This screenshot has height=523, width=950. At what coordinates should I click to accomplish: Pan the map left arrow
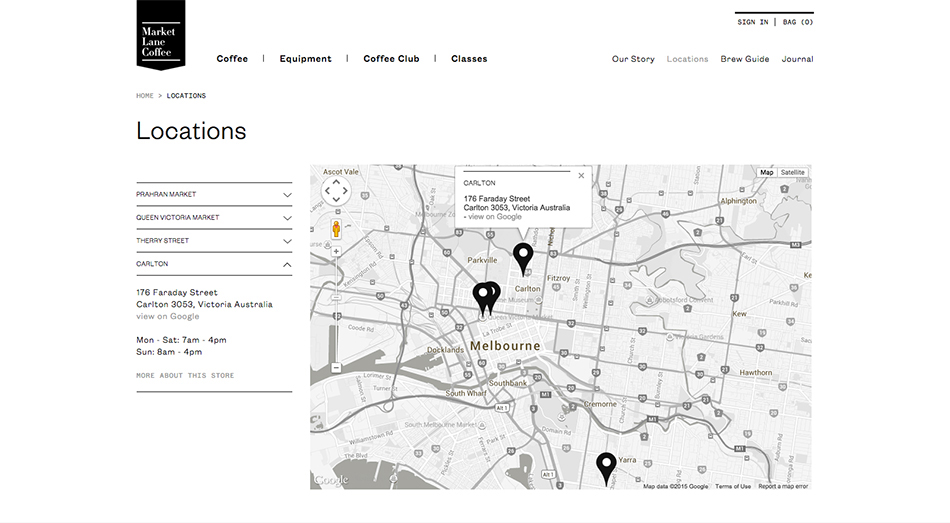pos(327,191)
